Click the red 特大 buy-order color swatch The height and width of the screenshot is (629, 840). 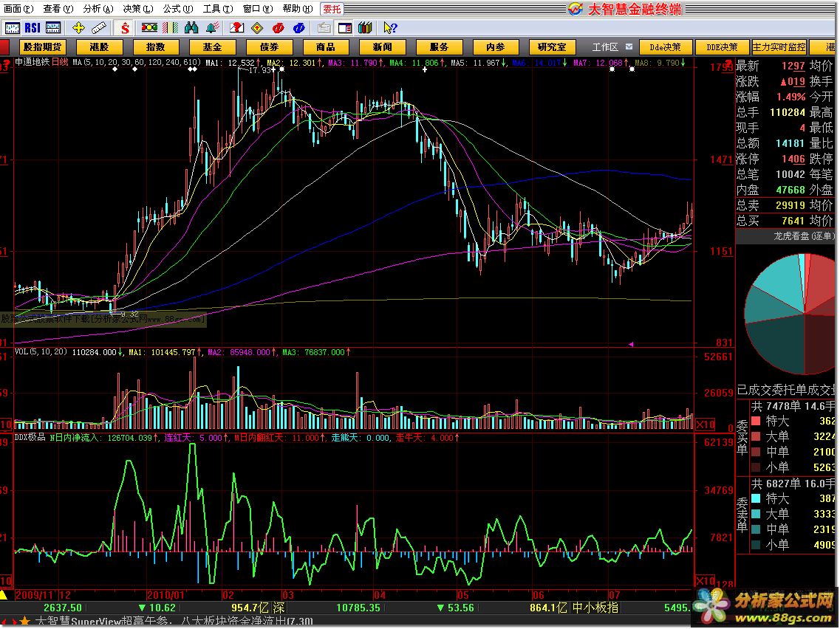tap(757, 422)
